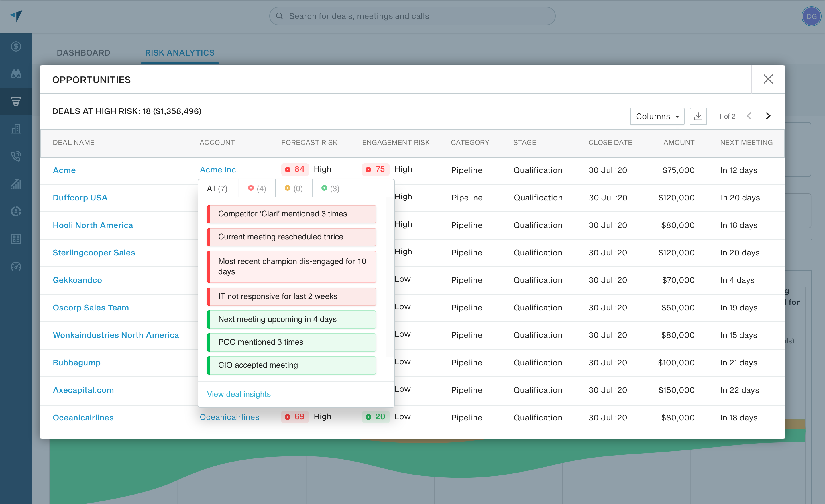Click the Acme forecast risk score 84 badge
This screenshot has height=504, width=825.
click(295, 169)
